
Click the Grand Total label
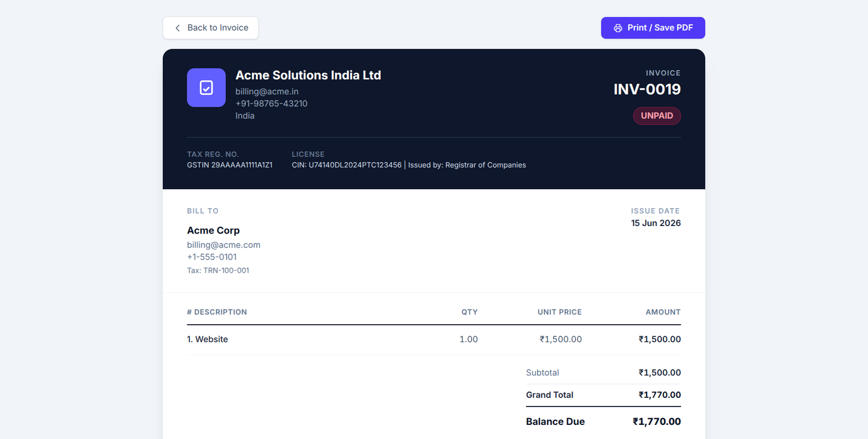coord(550,395)
